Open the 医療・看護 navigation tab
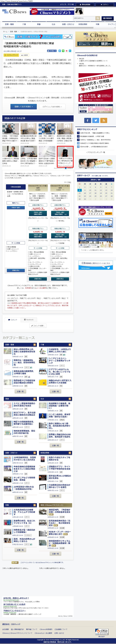Viewport: 116px width, 644px height. (9, 24)
